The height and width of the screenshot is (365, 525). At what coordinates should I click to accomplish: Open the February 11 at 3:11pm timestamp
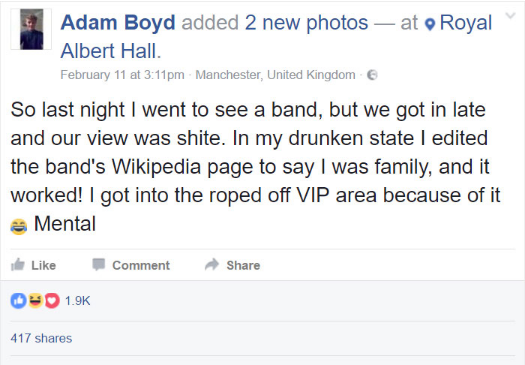(x=123, y=74)
